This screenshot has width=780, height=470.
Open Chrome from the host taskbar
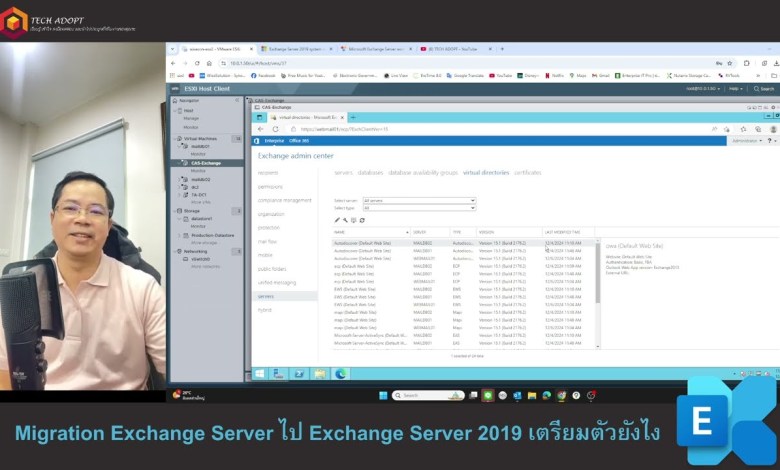[x=562, y=395]
